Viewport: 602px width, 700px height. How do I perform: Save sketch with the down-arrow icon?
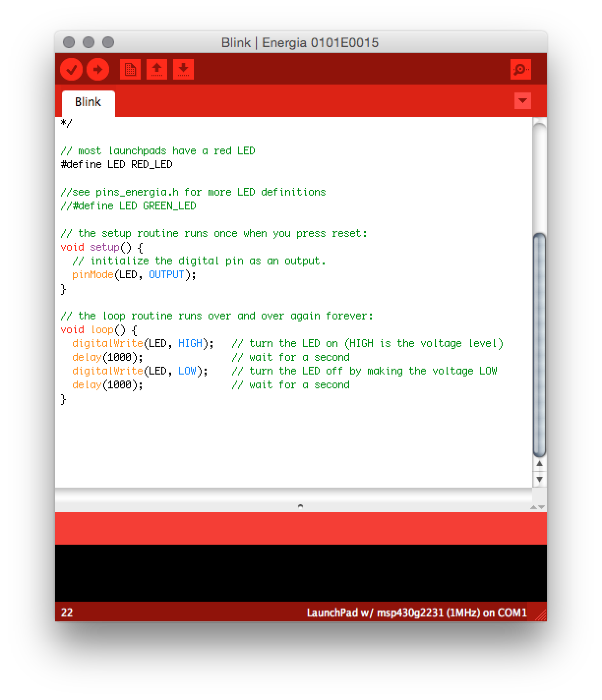click(183, 69)
